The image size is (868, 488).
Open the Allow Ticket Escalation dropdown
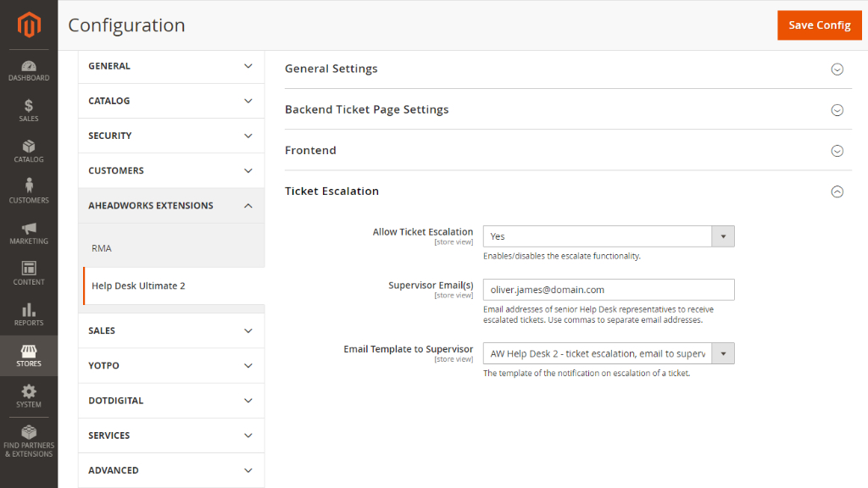[x=609, y=236]
